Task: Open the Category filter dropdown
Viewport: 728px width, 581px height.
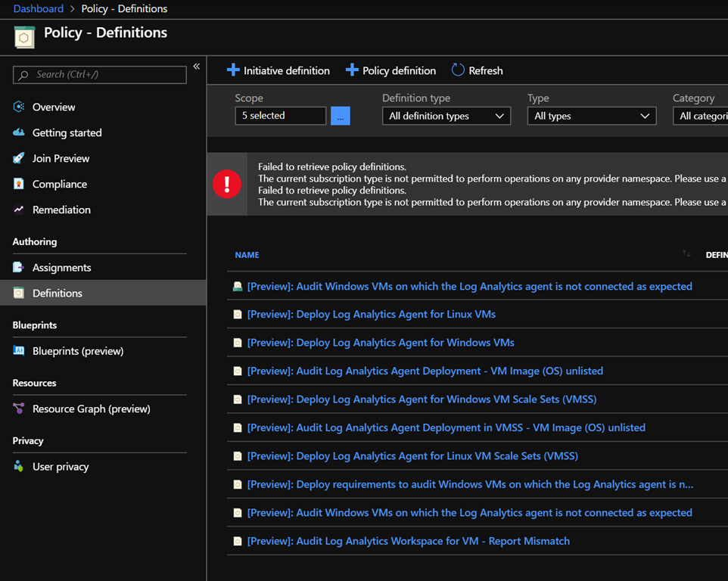Action: point(700,116)
